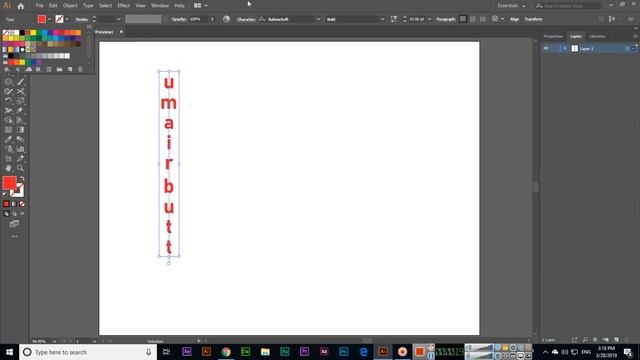This screenshot has height=360, width=640.
Task: Set paint mode to Color
Action: point(6,204)
